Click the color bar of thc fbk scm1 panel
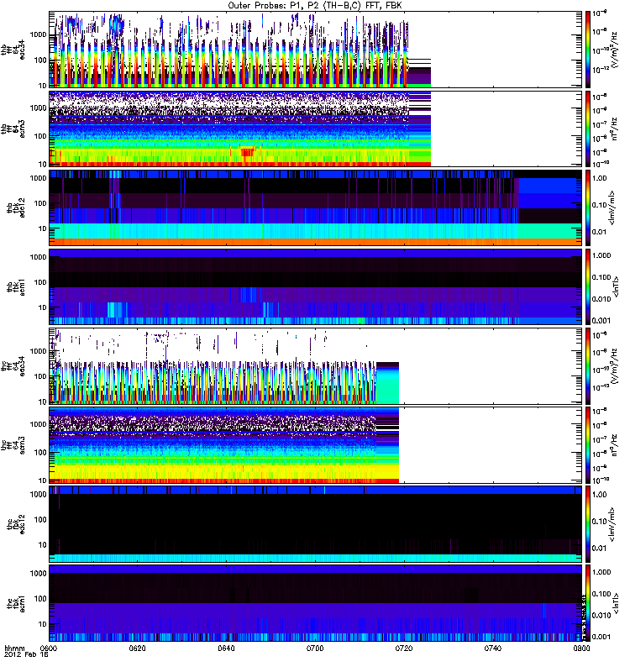This screenshot has height=672, width=630. point(587,602)
